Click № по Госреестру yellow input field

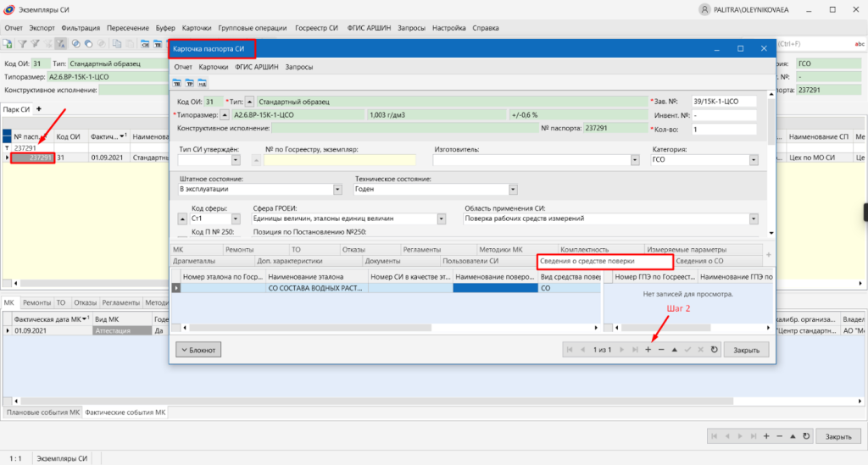tap(340, 160)
